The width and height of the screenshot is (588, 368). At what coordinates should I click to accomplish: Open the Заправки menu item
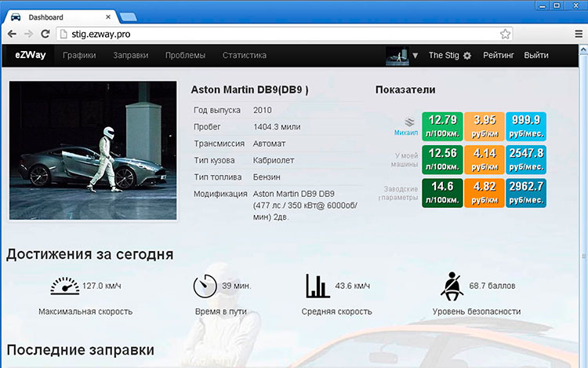pyautogui.click(x=130, y=55)
